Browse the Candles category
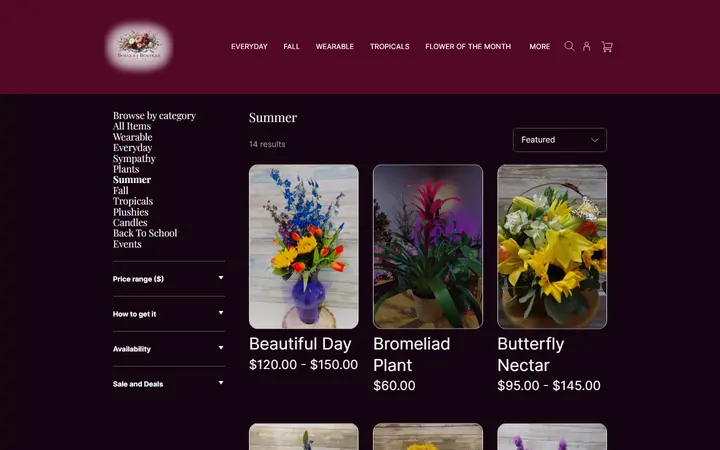 point(130,222)
